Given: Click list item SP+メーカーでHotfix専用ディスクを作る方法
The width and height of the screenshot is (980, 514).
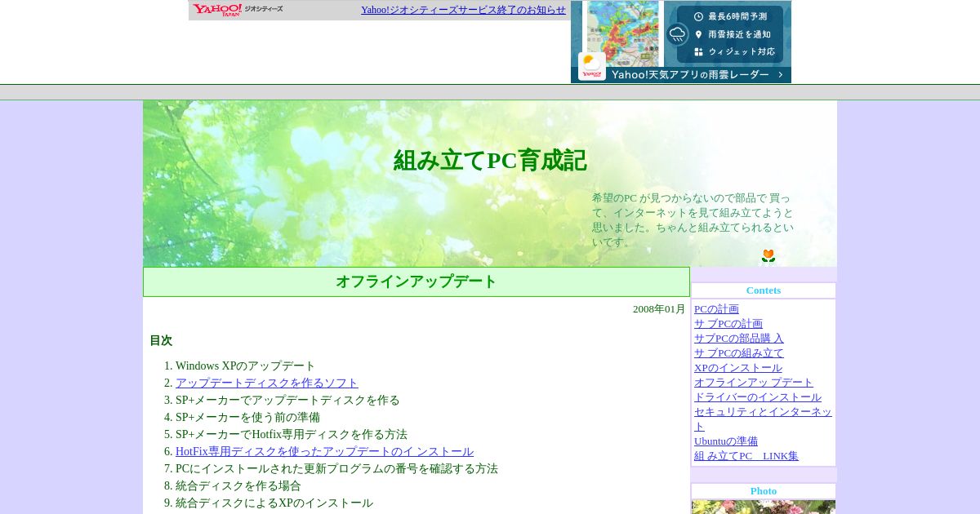Looking at the screenshot, I should pos(292,435).
